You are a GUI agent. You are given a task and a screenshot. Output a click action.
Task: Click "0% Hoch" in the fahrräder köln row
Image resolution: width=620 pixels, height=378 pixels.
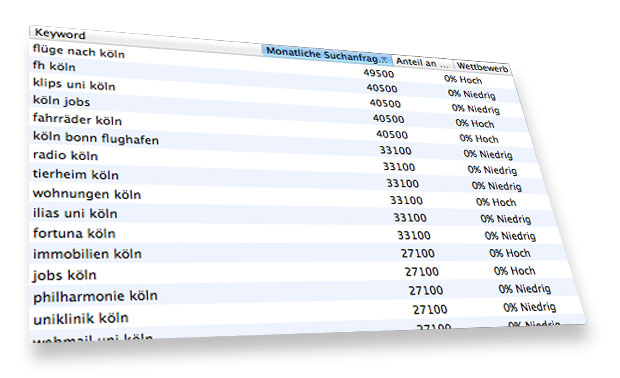[479, 138]
